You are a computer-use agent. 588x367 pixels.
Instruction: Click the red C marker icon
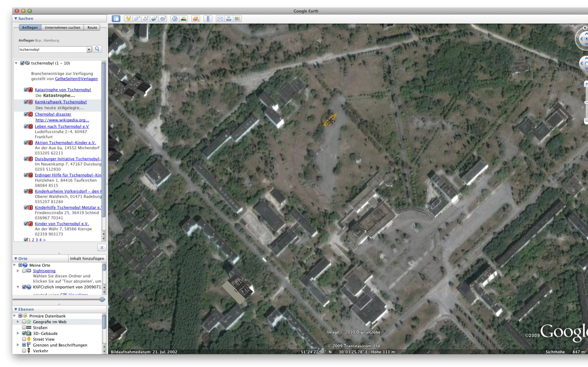30,114
